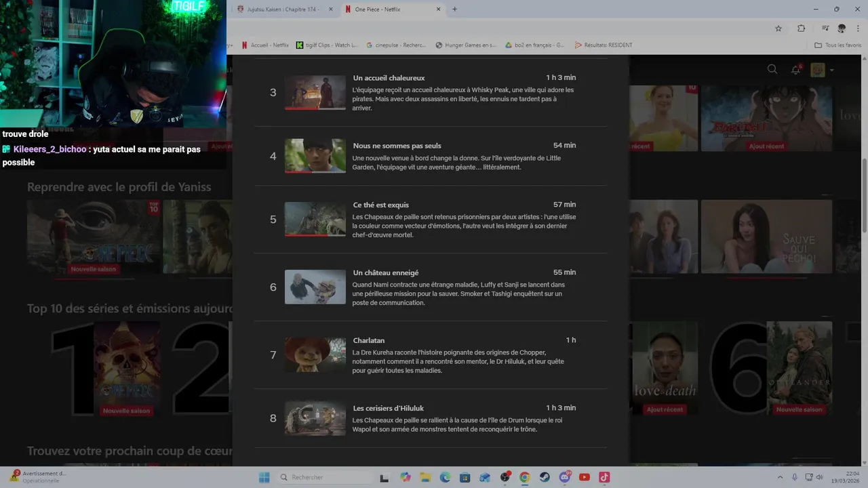
Task: Open the Chrome profile avatar
Action: [842, 28]
